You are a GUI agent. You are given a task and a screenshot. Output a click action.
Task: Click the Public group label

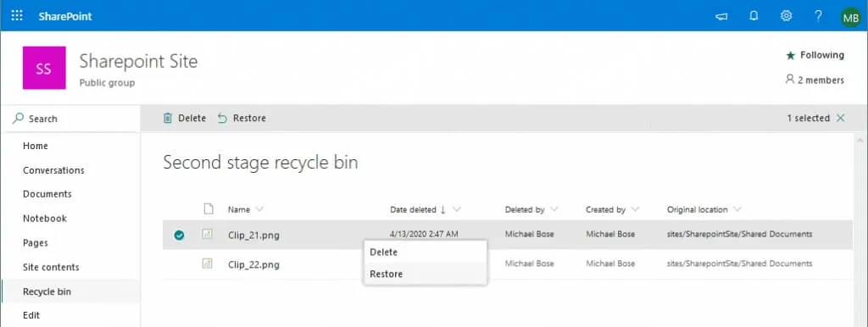(107, 83)
